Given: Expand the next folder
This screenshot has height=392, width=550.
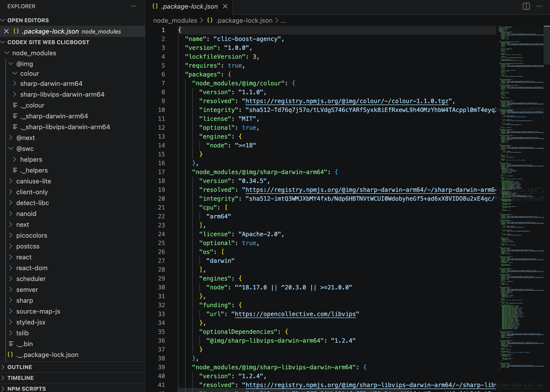Looking at the screenshot, I should pos(11,224).
